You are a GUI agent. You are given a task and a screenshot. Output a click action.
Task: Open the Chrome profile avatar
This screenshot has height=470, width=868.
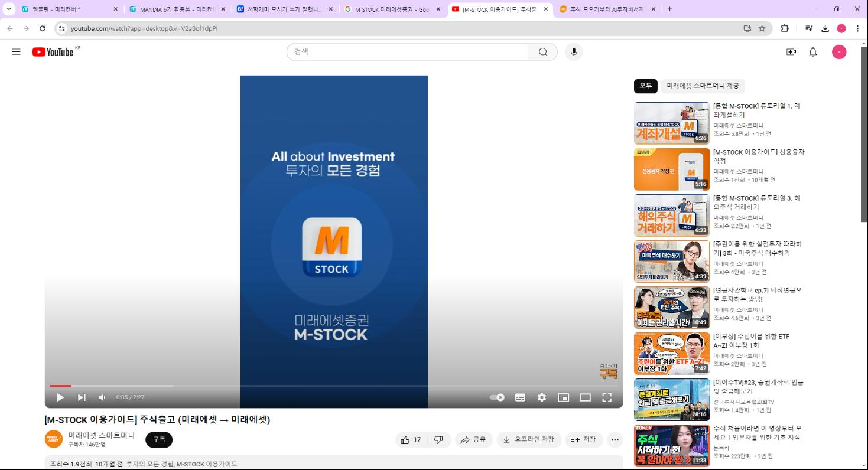(x=841, y=28)
